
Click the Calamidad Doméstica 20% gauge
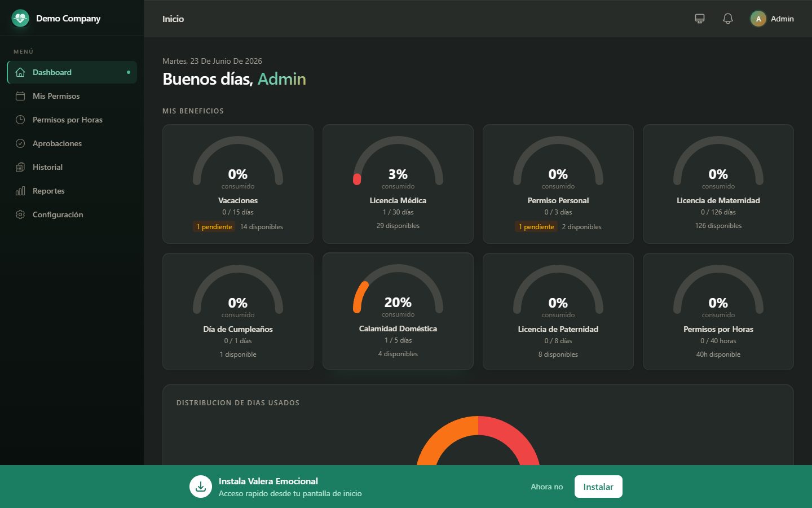point(398,289)
